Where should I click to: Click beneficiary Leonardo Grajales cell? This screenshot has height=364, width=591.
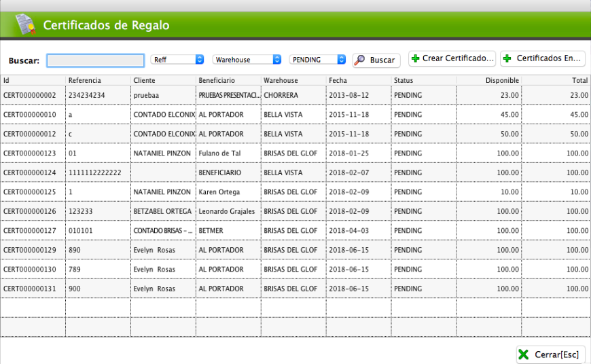click(x=228, y=211)
